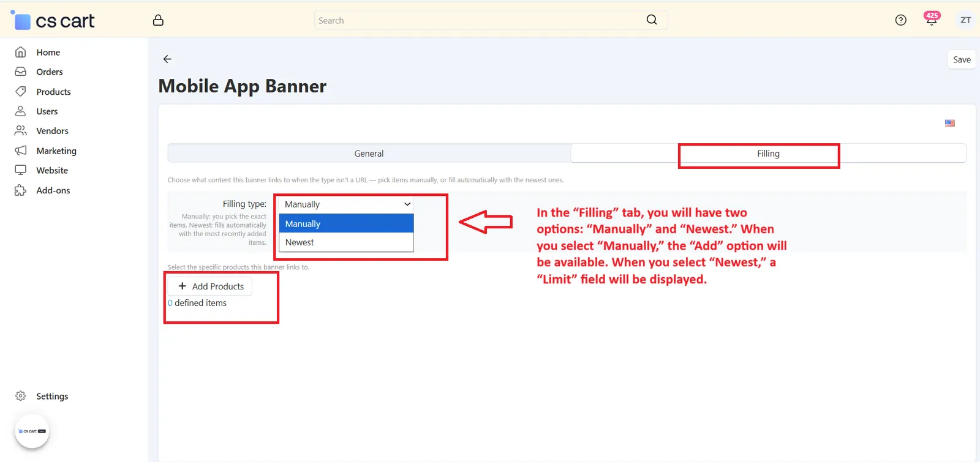Click the CS-Cart logo

[53, 21]
